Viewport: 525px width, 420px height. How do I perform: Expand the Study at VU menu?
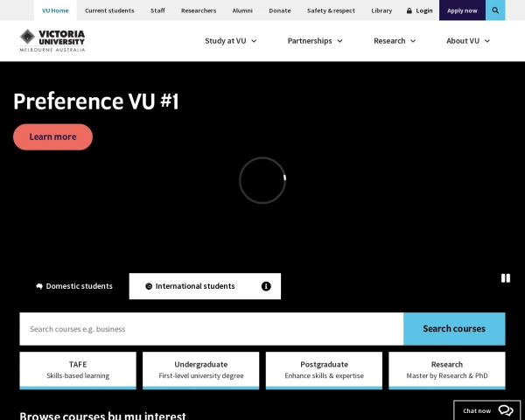[x=231, y=41]
